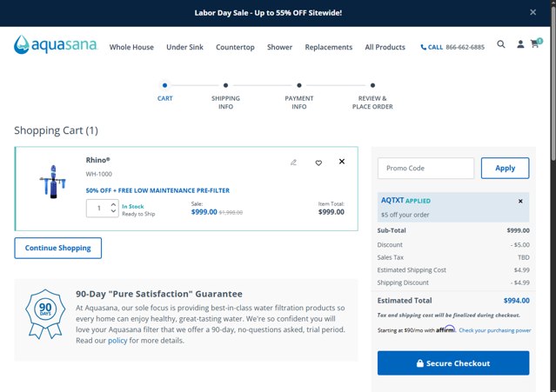Screen dimensions: 556x392
Task: Open Shower menu
Action: pos(280,47)
